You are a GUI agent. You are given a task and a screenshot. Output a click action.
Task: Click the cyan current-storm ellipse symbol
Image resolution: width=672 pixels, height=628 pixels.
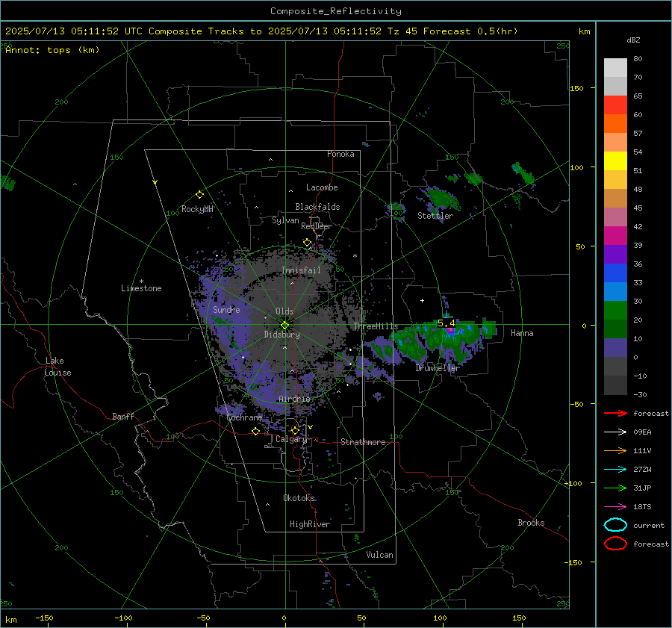[615, 525]
